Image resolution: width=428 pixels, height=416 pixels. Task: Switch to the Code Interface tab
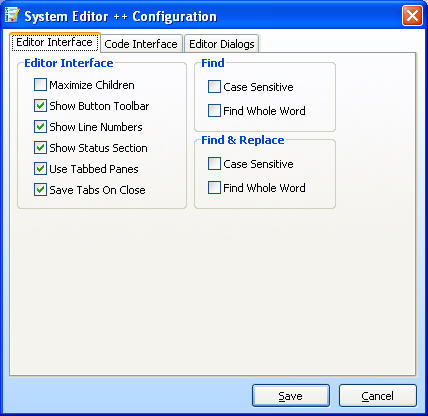click(x=141, y=44)
